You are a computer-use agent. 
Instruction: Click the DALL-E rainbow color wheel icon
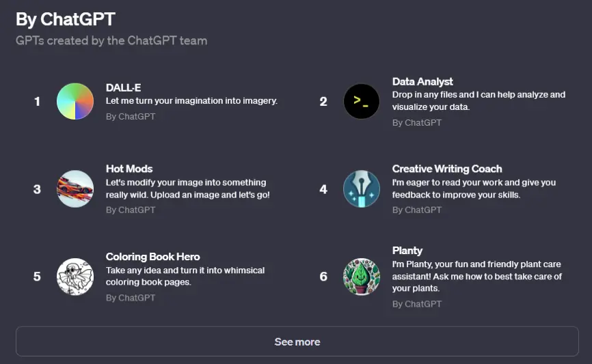[75, 102]
